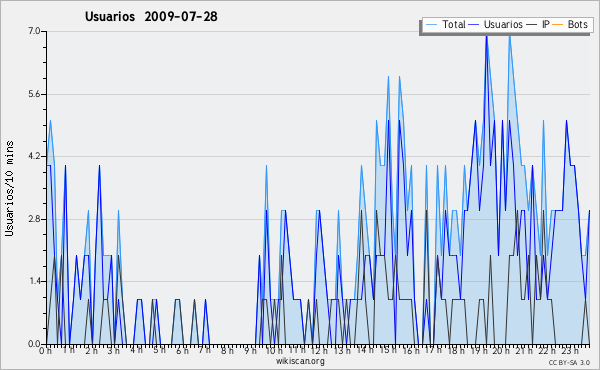Click the x-axis label '7 h'
This screenshot has width=600, height=370.
click(x=204, y=350)
